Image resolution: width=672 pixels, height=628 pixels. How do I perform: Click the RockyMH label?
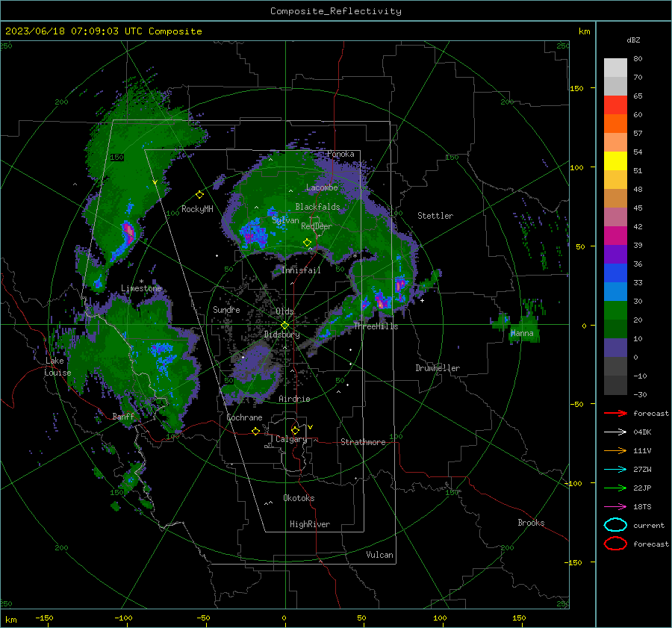[197, 209]
